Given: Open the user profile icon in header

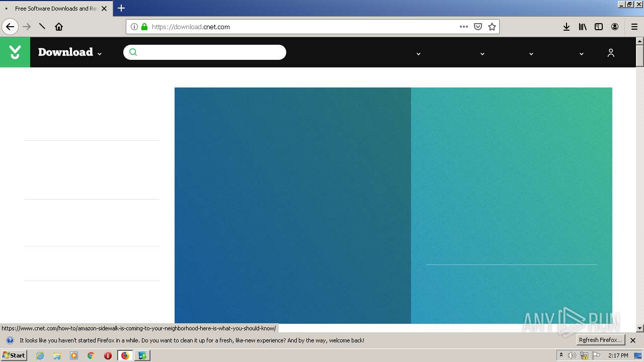Looking at the screenshot, I should 611,53.
